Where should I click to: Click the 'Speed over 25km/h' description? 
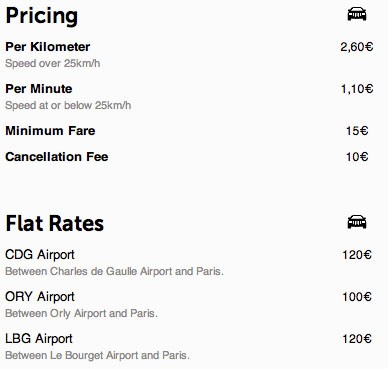pos(53,63)
